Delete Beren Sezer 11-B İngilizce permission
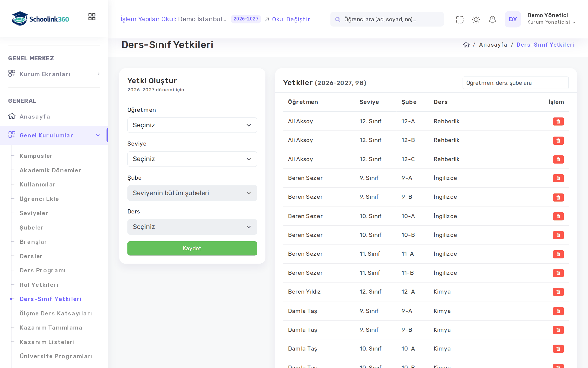588x368 pixels. pos(558,273)
